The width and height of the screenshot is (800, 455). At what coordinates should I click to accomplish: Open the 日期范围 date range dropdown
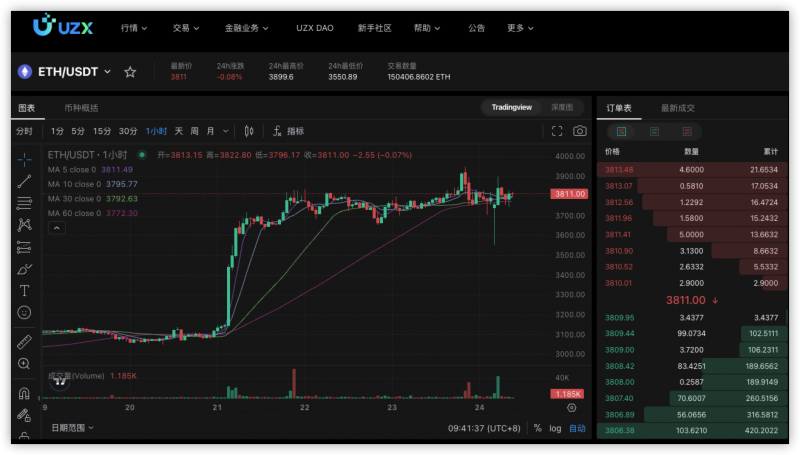tap(72, 427)
